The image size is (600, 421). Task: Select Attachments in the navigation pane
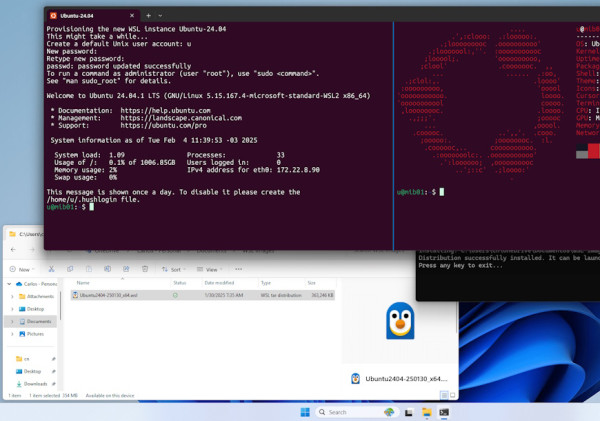37,296
